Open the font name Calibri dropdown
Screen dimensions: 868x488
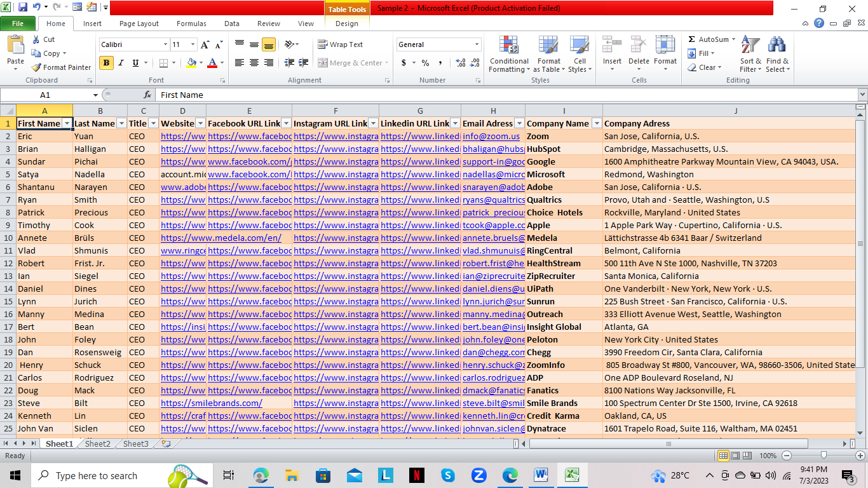coord(166,44)
